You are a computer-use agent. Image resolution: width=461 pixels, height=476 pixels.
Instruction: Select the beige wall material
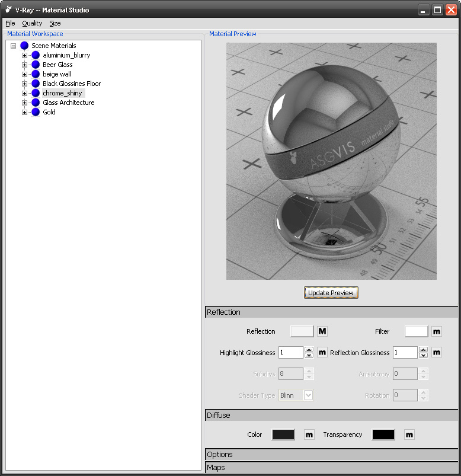57,74
